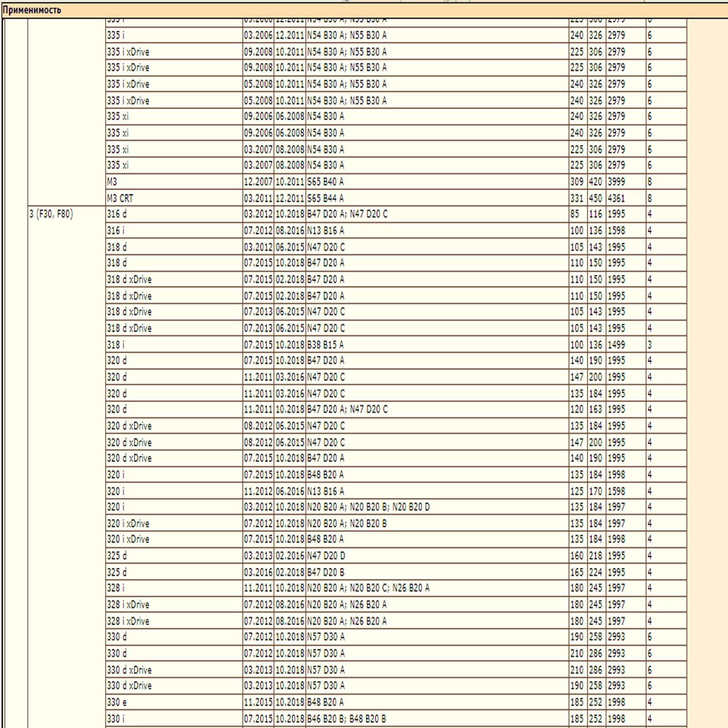The image size is (728, 728).
Task: Select the B47 D20 B engine cell
Action: click(437, 572)
